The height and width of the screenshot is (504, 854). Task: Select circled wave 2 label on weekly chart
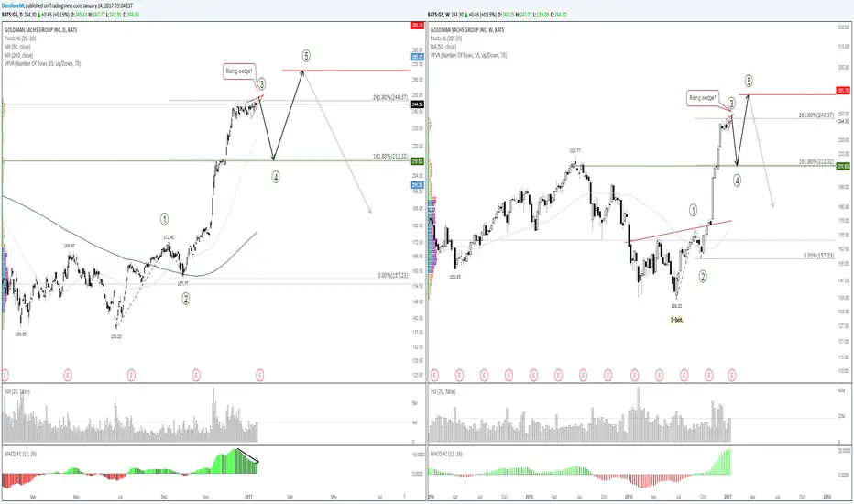pos(703,277)
